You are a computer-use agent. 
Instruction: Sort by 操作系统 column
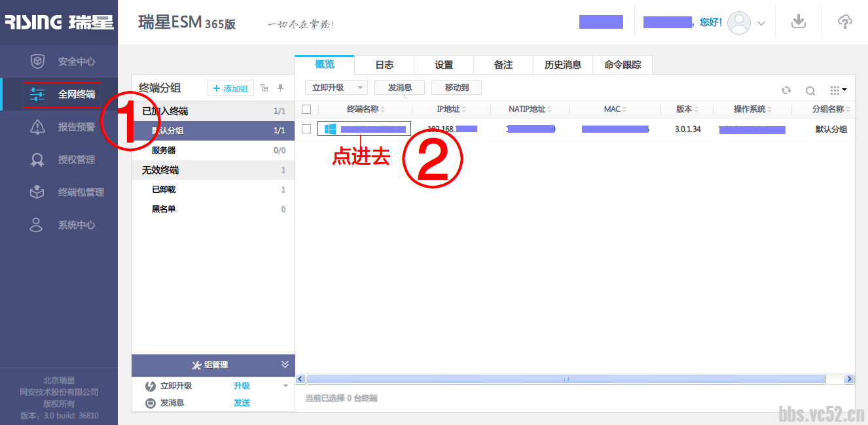click(753, 109)
